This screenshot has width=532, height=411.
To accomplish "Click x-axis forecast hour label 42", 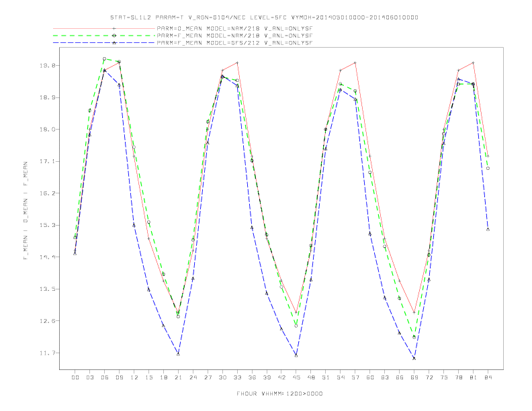I will coord(281,377).
